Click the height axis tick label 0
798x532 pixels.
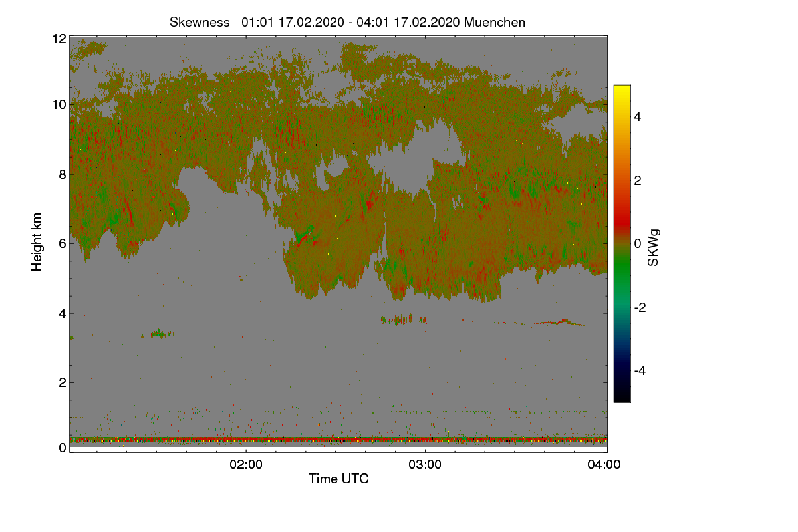coord(62,448)
